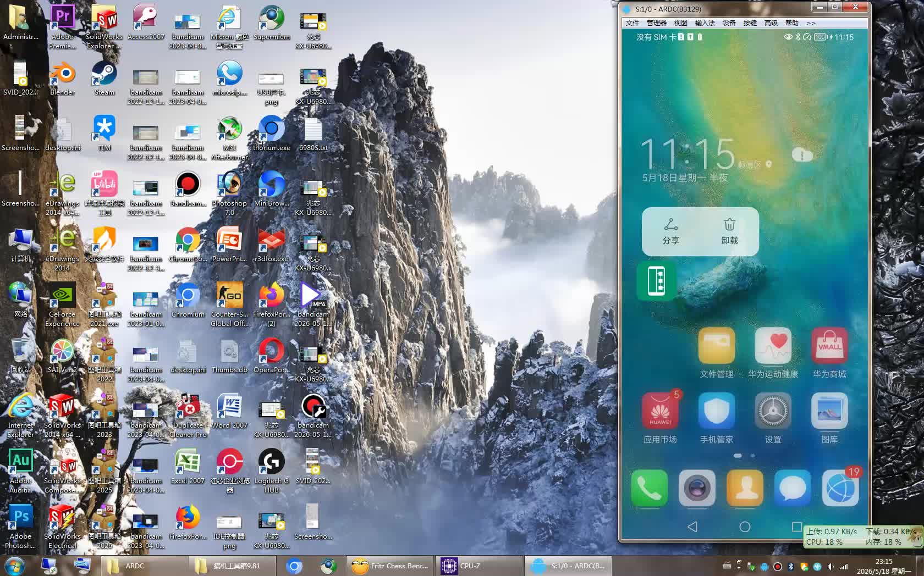Image resolution: width=924 pixels, height=576 pixels.
Task: Open the 帮助 menu in ARDC
Action: (x=791, y=23)
